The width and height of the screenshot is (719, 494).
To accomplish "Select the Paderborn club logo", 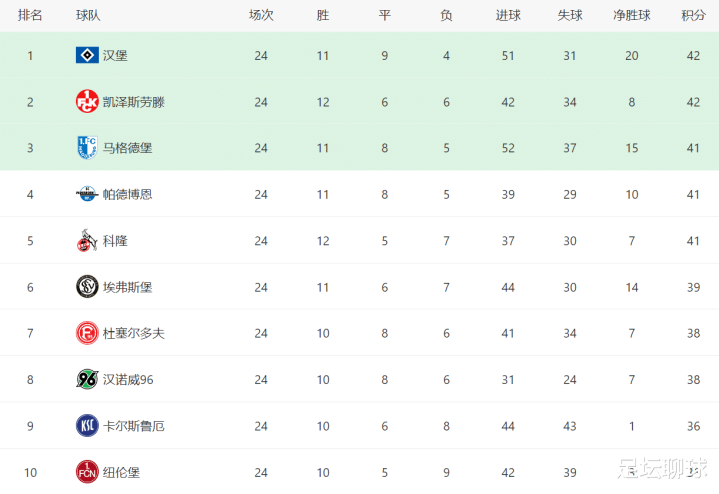I will click(x=87, y=194).
